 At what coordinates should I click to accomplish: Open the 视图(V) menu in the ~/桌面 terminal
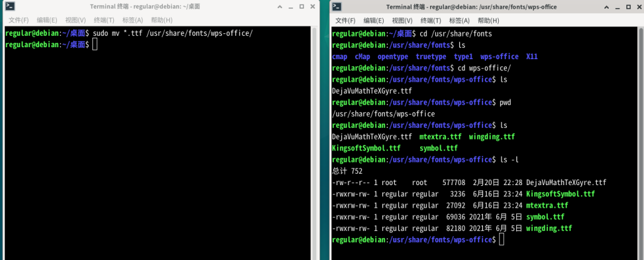(75, 20)
